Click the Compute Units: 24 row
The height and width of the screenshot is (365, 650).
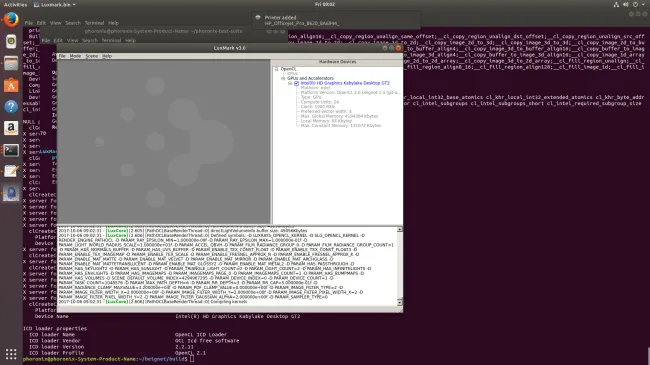tap(320, 102)
